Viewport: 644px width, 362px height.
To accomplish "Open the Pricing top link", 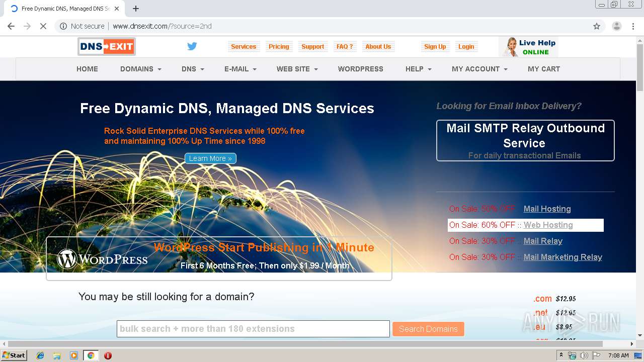I will pyautogui.click(x=279, y=47).
